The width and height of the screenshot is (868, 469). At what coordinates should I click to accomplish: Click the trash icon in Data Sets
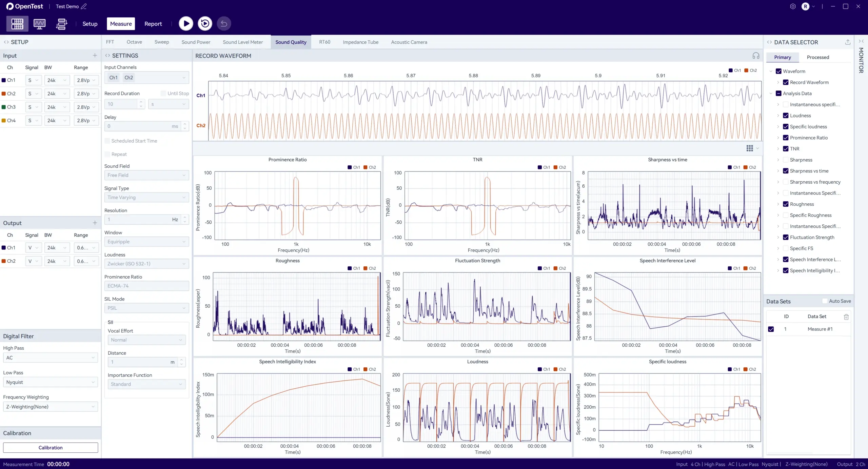846,317
